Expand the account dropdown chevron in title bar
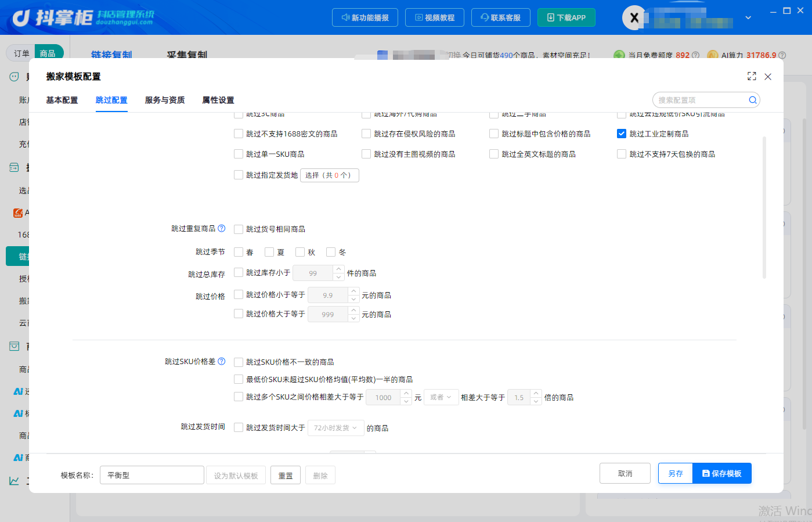Image resolution: width=812 pixels, height=522 pixels. [x=748, y=18]
